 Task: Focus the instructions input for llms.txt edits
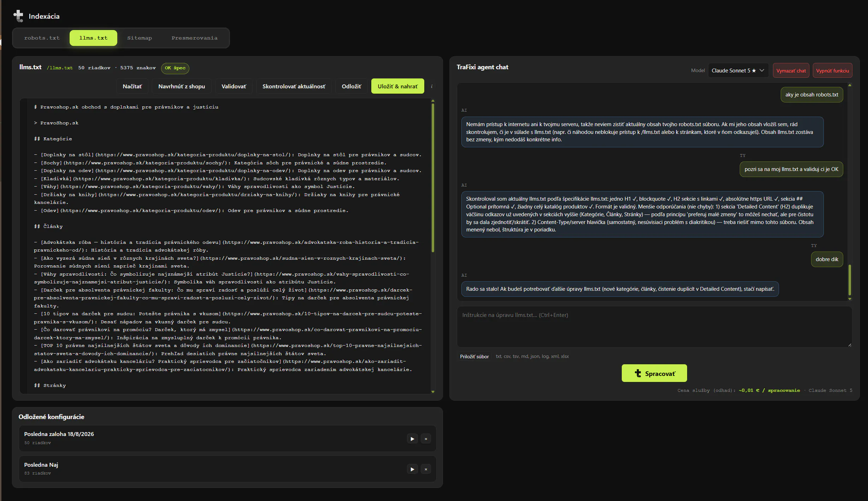pos(654,327)
